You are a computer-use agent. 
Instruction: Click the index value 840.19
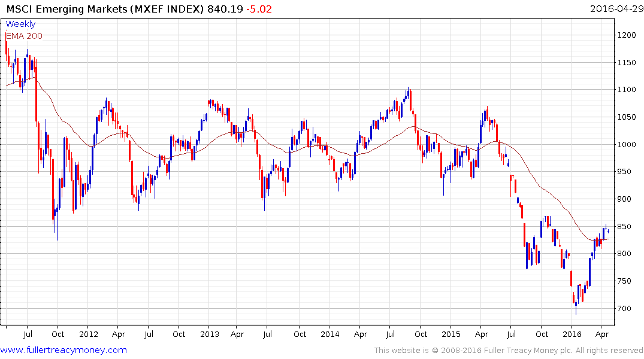[225, 9]
